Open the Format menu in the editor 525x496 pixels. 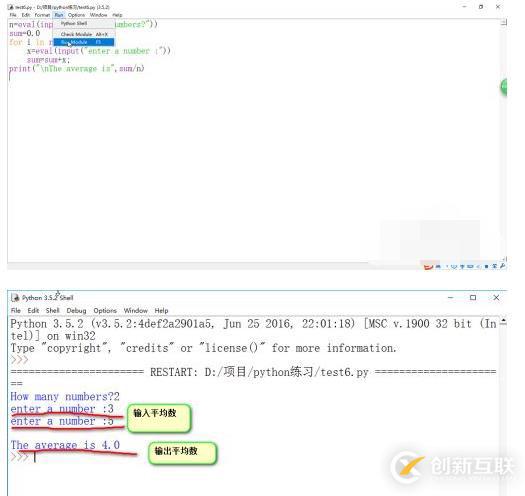click(42, 15)
